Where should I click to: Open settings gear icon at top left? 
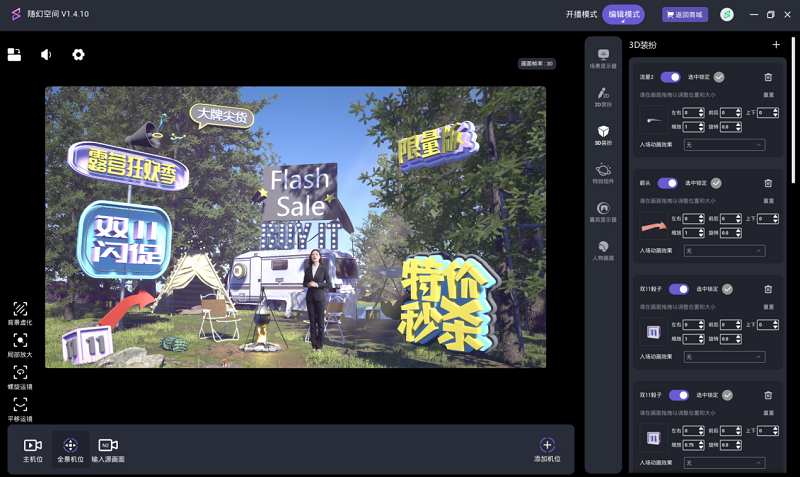point(78,55)
